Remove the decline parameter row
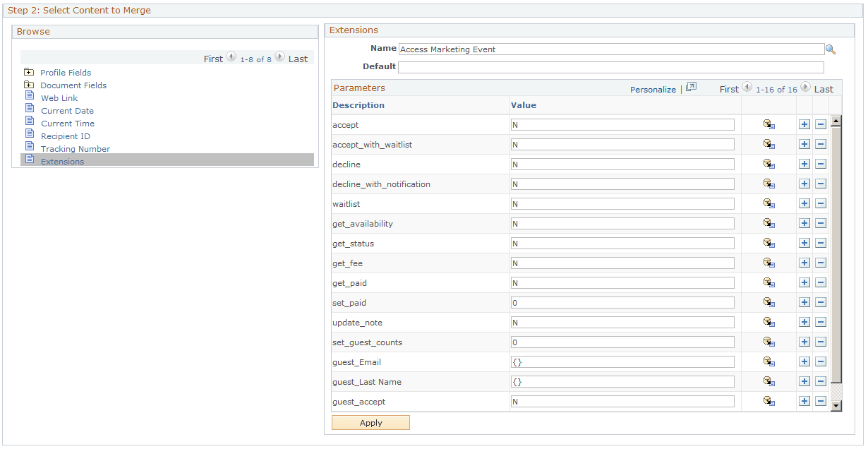 click(821, 164)
